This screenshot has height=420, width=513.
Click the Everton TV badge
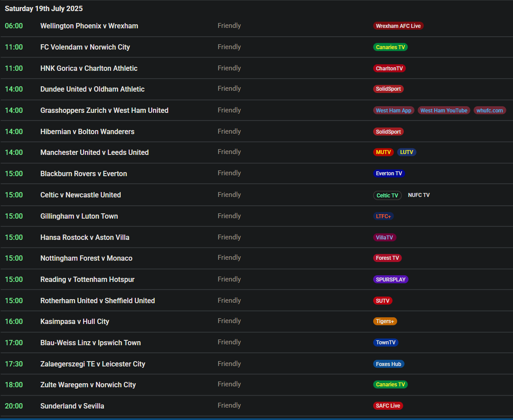pos(389,173)
